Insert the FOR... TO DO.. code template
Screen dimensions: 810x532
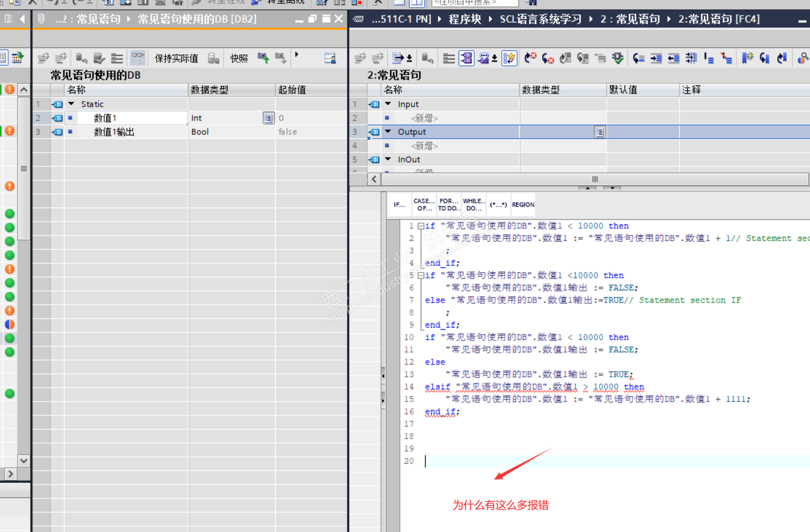(x=448, y=204)
